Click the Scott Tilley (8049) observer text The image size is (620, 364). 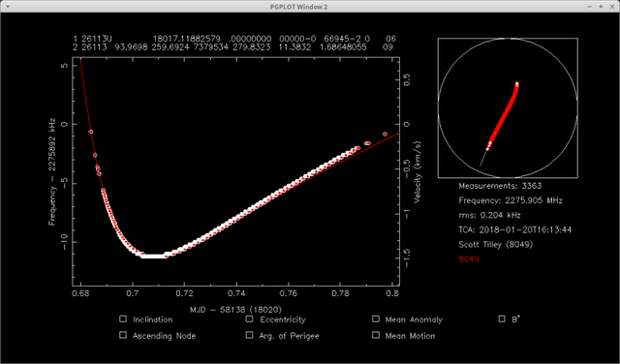click(x=495, y=244)
